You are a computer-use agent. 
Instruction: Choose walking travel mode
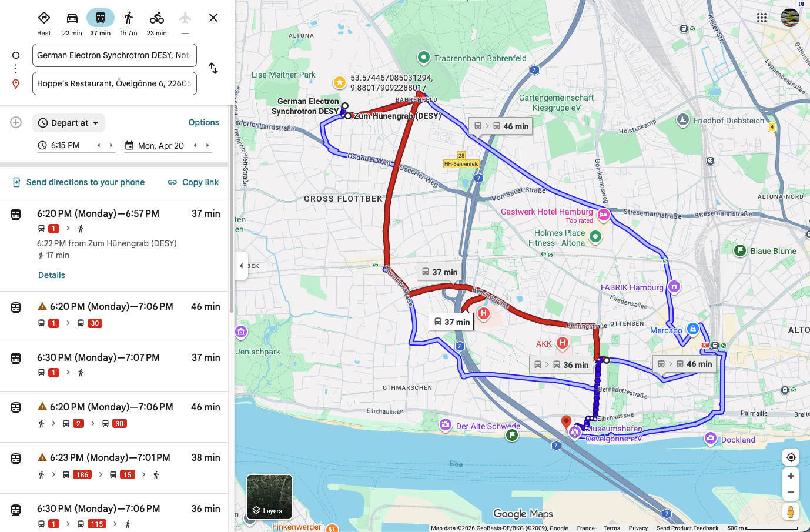[129, 18]
